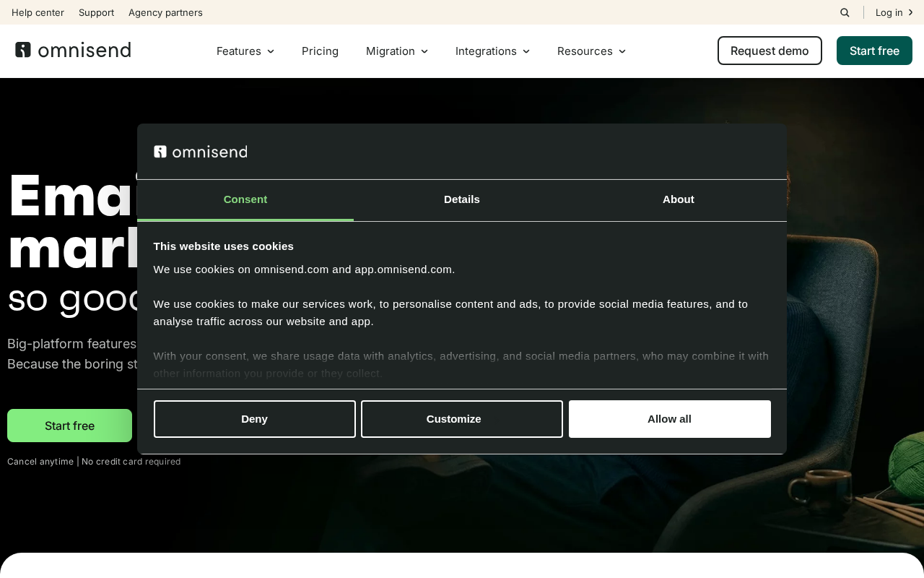The height and width of the screenshot is (578, 924).
Task: Click the Log in link
Action: point(894,12)
